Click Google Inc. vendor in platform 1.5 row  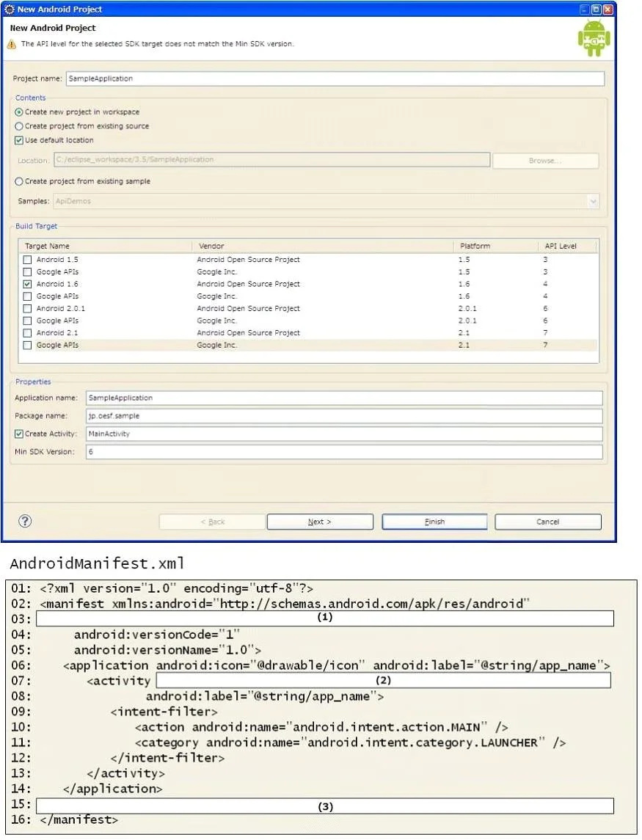pyautogui.click(x=216, y=271)
